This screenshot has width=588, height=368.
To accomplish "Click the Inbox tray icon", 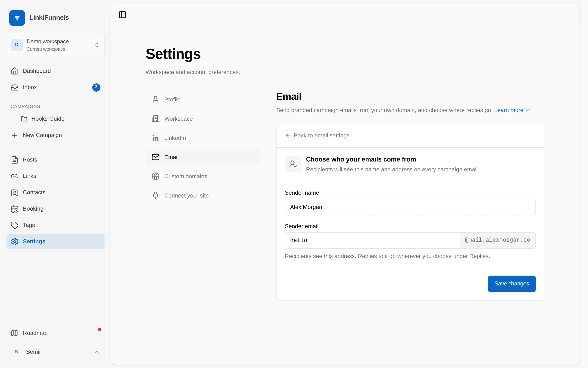I will point(14,87).
